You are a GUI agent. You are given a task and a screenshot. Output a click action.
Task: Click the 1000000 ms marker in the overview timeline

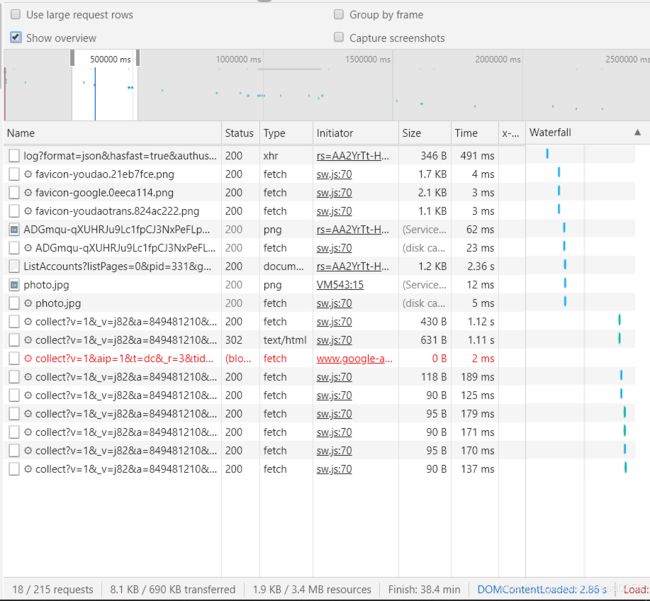238,59
